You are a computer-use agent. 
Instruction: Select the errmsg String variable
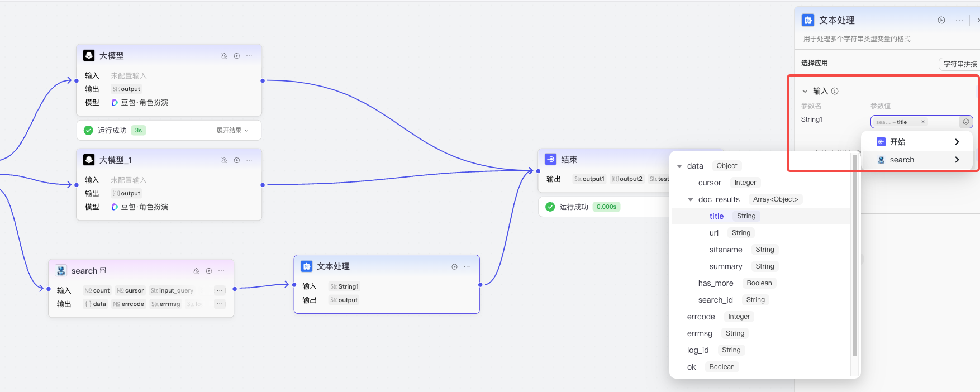(760, 333)
